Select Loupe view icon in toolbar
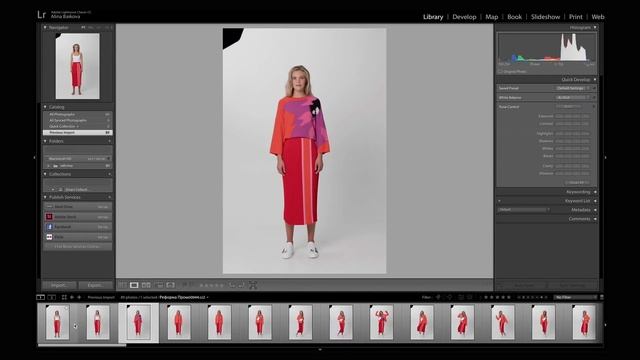This screenshot has height=360, width=640. coord(134,285)
